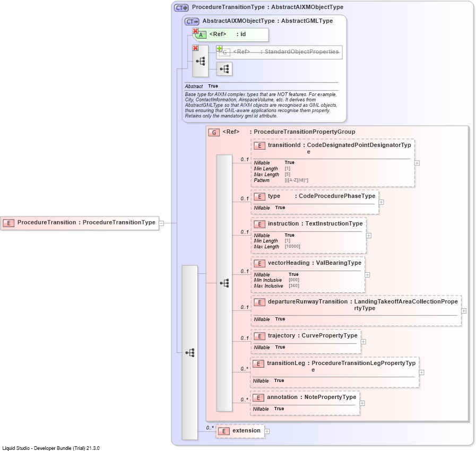This screenshot has width=476, height=451.
Task: Click the Max Length [5] value of transitionId
Action: [x=287, y=175]
